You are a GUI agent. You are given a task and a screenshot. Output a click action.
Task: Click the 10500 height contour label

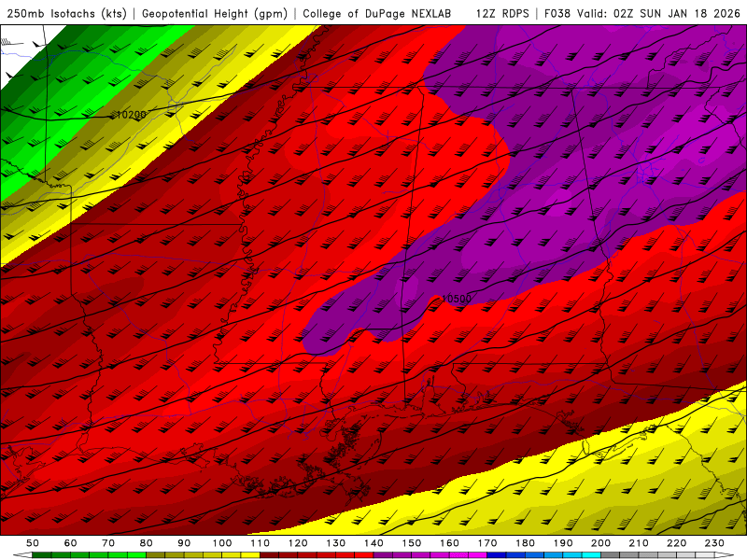click(457, 299)
